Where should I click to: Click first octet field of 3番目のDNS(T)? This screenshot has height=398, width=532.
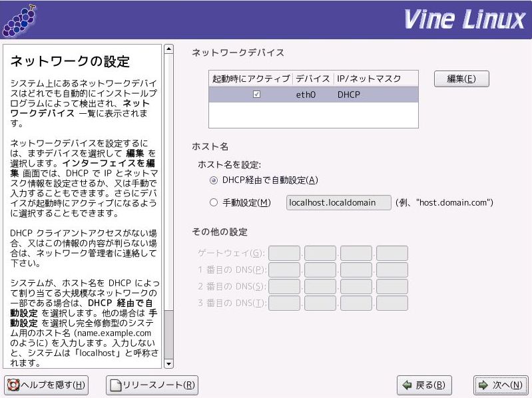(284, 303)
